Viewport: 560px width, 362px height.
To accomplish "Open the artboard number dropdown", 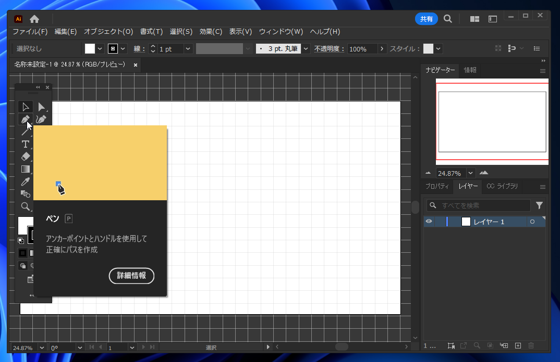I will pos(132,347).
